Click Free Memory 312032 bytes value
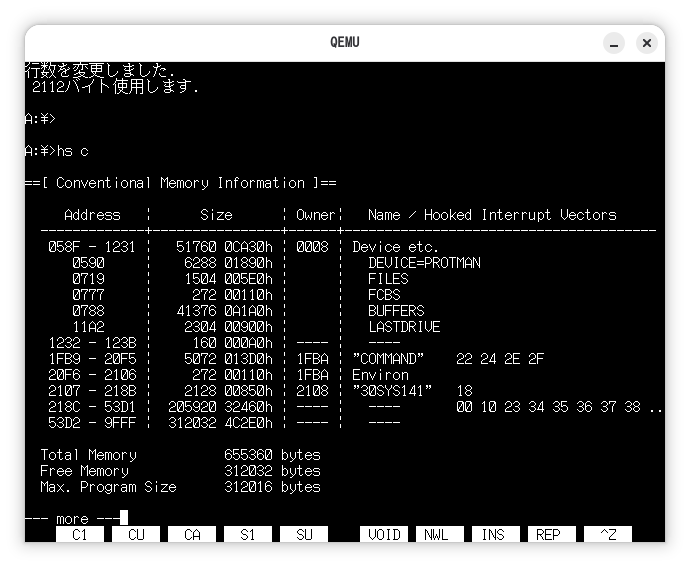Screen dimensions: 690x567 [272, 471]
